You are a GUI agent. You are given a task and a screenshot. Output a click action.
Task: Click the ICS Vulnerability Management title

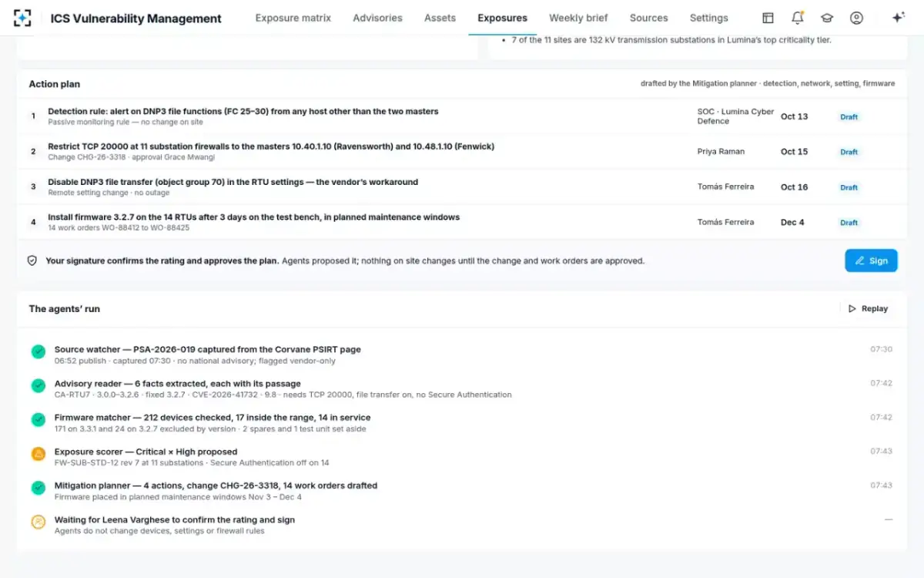pyautogui.click(x=136, y=18)
